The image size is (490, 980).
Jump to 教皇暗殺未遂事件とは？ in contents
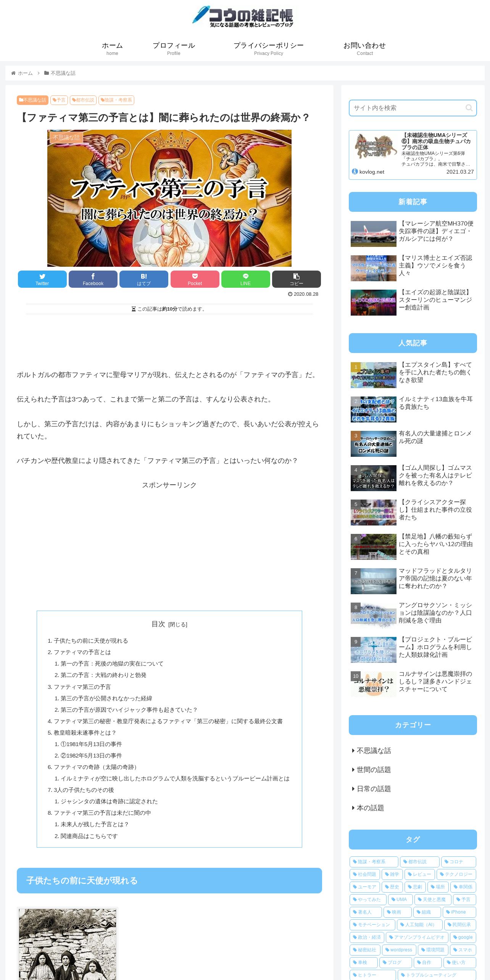tap(85, 733)
